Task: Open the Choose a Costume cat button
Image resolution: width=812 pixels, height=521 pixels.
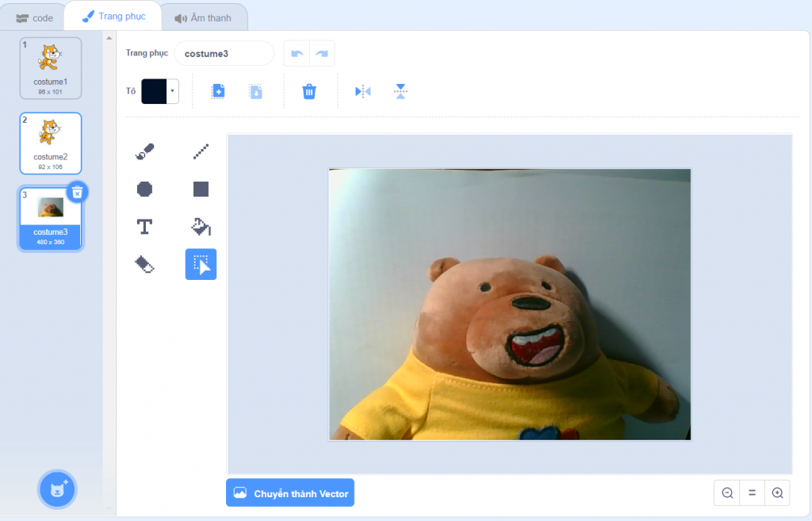Action: click(x=57, y=489)
